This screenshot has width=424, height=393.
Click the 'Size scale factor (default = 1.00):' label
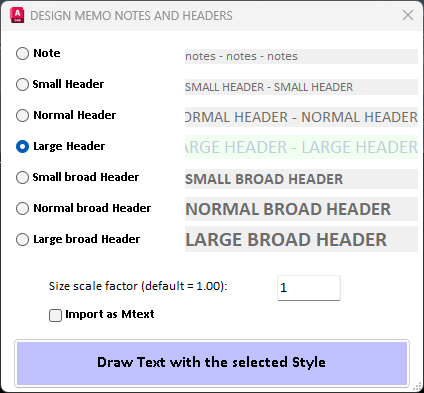click(x=138, y=286)
